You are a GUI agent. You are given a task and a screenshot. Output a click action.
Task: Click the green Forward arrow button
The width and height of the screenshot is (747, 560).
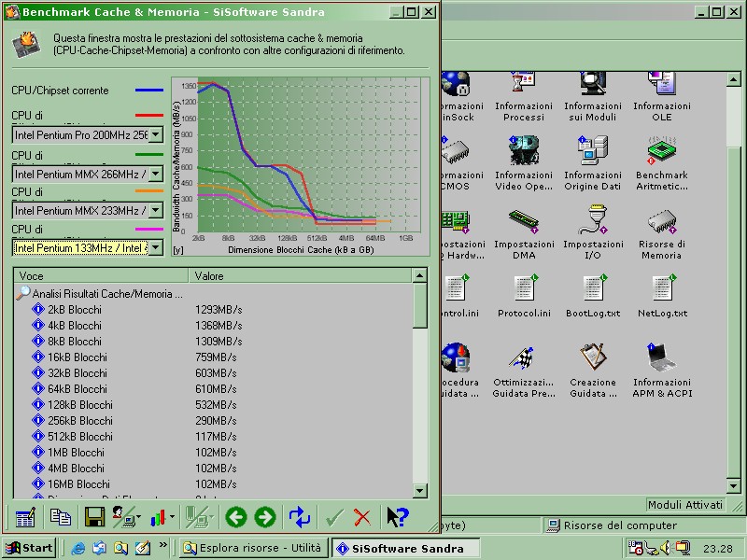coord(265,517)
